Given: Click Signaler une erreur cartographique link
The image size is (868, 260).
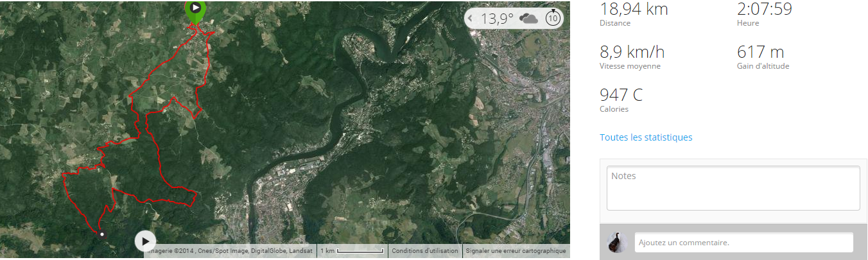Looking at the screenshot, I should [516, 251].
